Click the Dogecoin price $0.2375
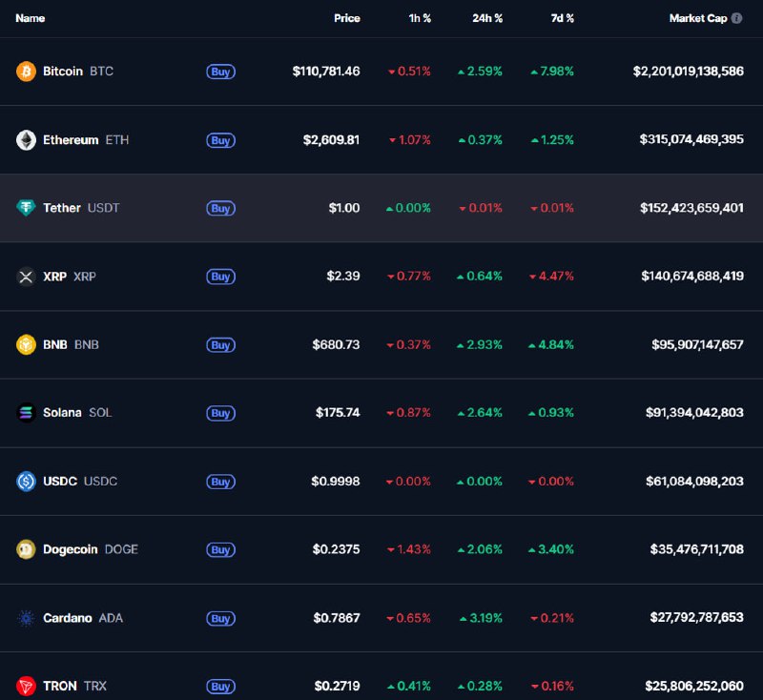This screenshot has height=700, width=763. click(337, 549)
